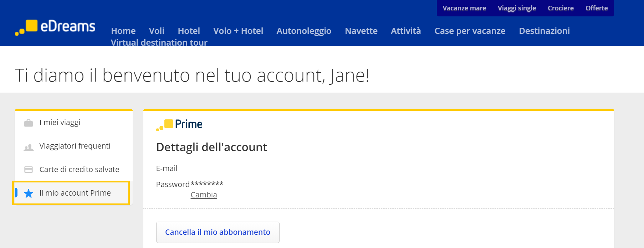Open the Attività page
Image resolution: width=644 pixels, height=248 pixels.
coord(406,31)
